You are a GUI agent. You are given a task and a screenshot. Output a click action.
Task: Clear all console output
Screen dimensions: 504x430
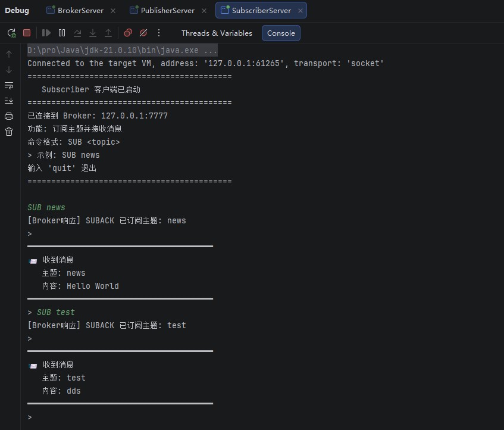point(9,132)
